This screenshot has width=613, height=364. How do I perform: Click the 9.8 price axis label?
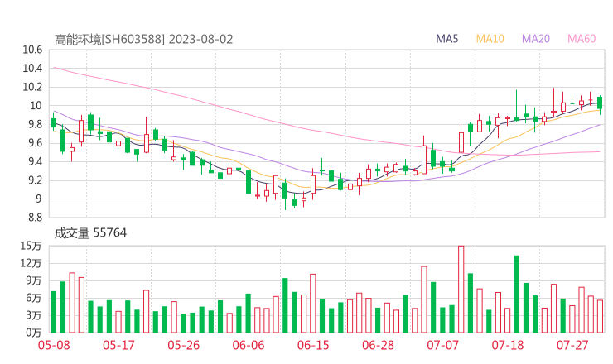[x=35, y=124]
